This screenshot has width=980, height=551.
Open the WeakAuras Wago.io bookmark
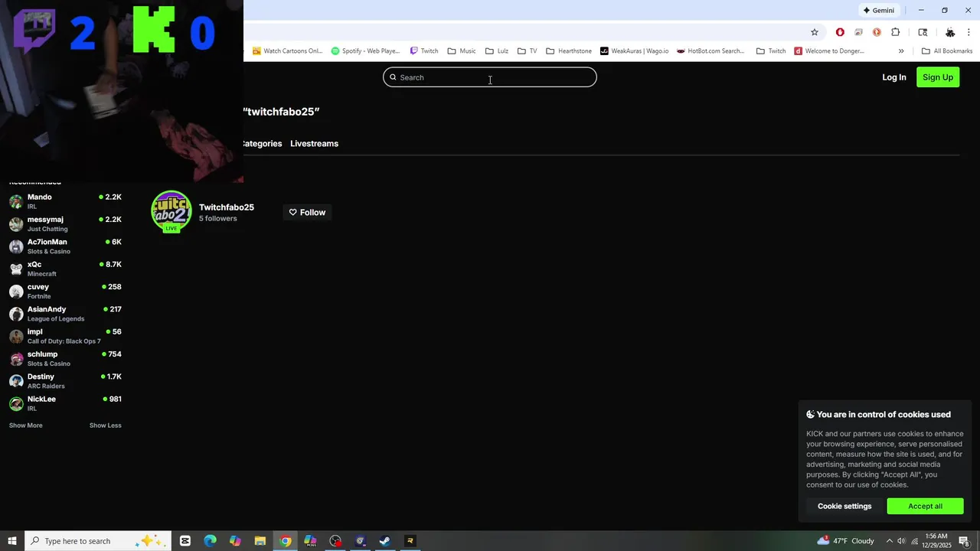(635, 51)
